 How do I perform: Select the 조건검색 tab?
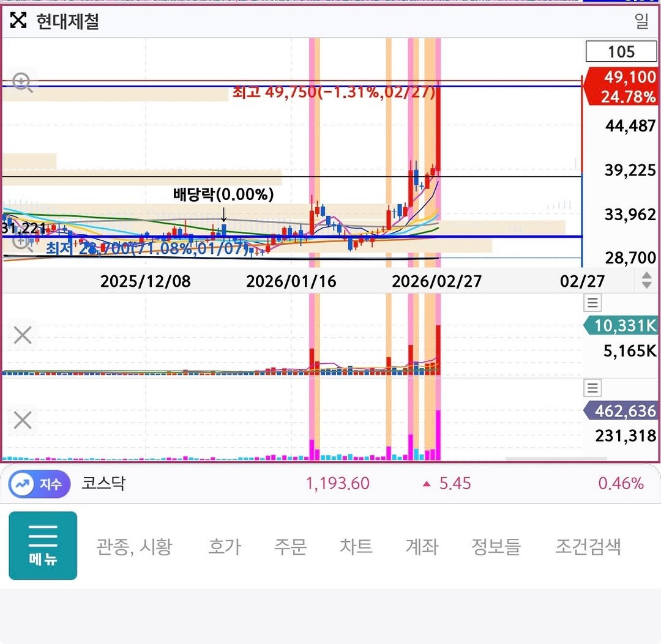588,546
